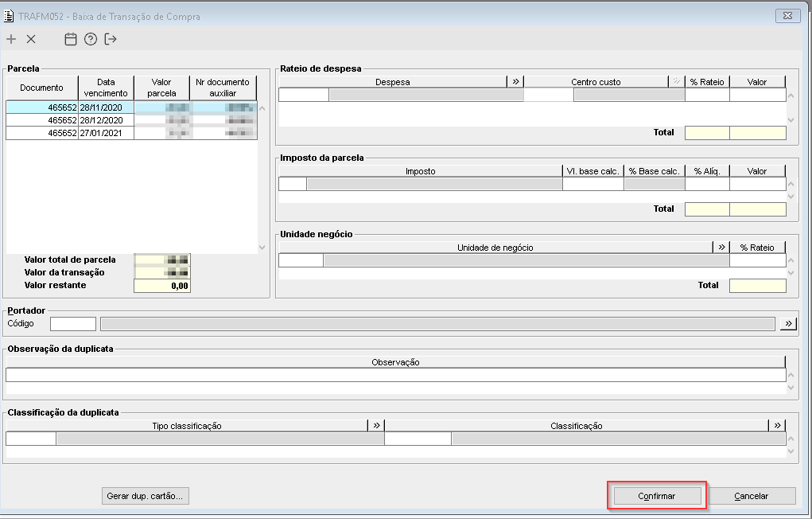The image size is (812, 519).
Task: Open Centro custo lookup button
Action: (676, 81)
